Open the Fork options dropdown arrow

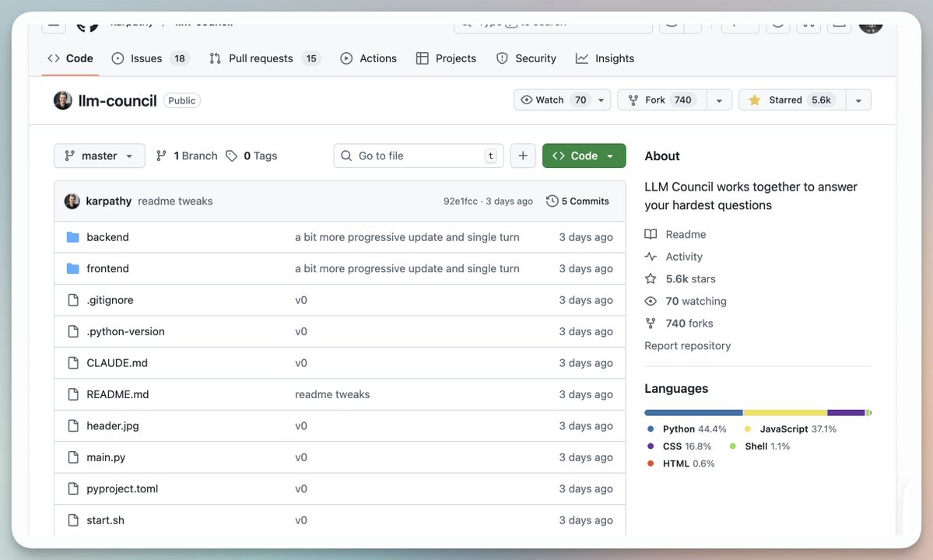pyautogui.click(x=719, y=100)
